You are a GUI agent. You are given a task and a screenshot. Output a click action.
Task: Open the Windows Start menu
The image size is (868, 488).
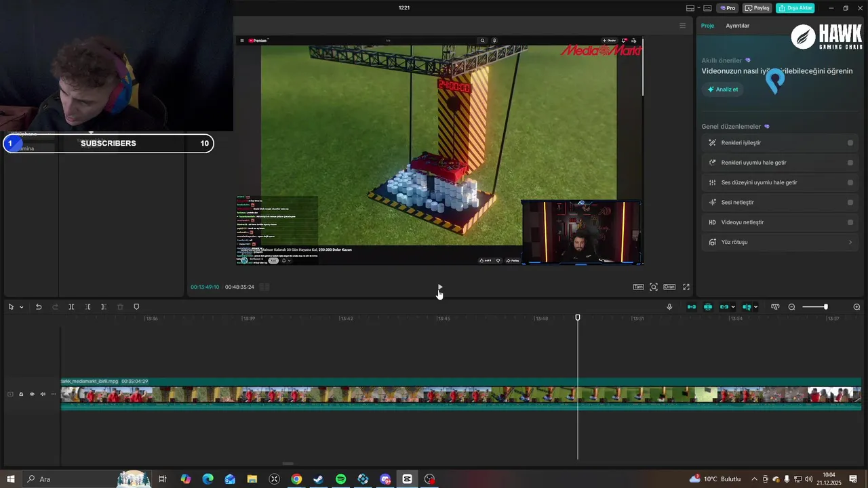[11, 479]
